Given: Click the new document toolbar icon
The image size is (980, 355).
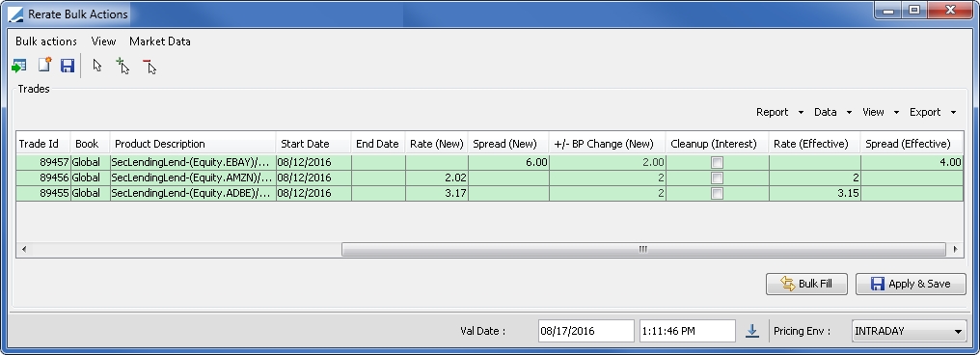Looking at the screenshot, I should (x=44, y=65).
